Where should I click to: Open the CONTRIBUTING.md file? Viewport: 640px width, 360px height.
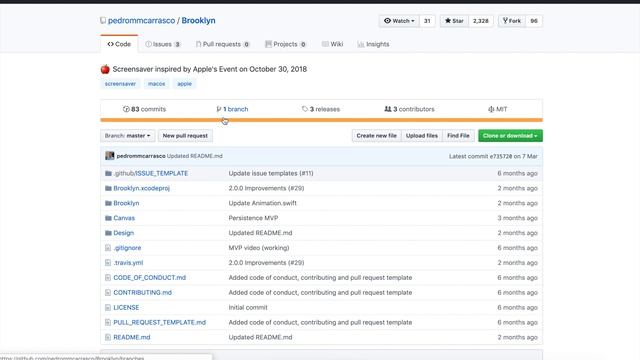pos(142,293)
